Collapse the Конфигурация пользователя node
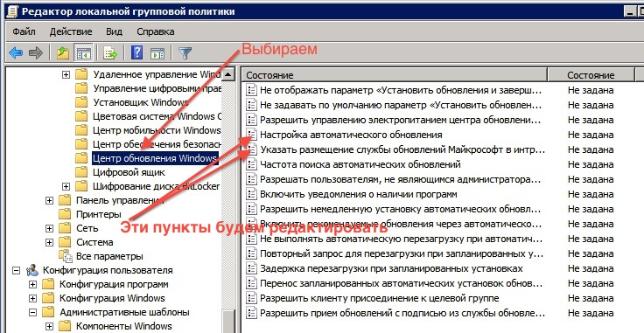The image size is (644, 333). pos(16,270)
